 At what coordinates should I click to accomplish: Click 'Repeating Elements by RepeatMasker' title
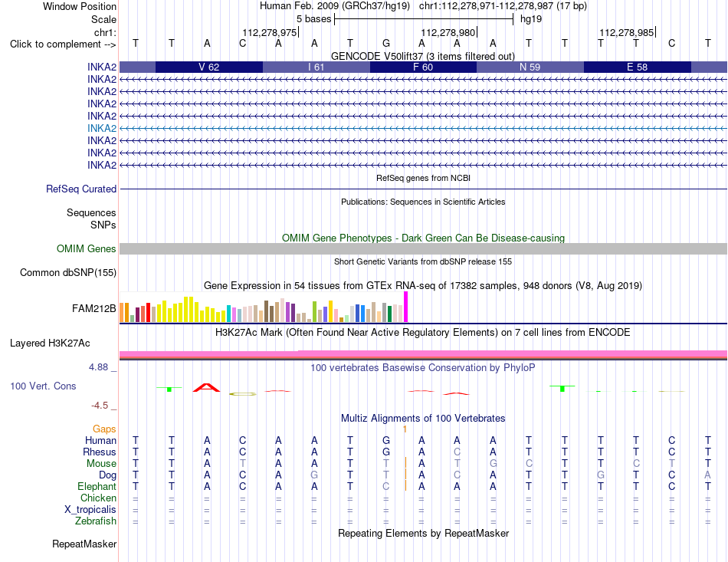tap(424, 533)
